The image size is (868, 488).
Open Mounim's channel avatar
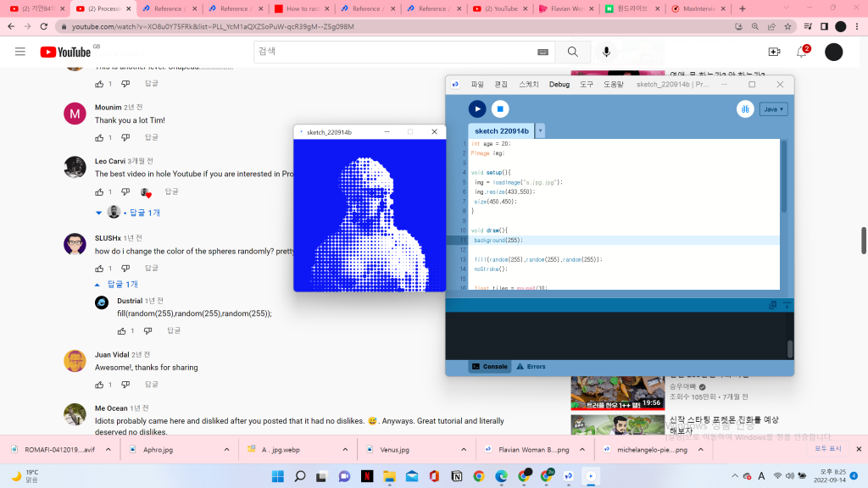point(75,114)
